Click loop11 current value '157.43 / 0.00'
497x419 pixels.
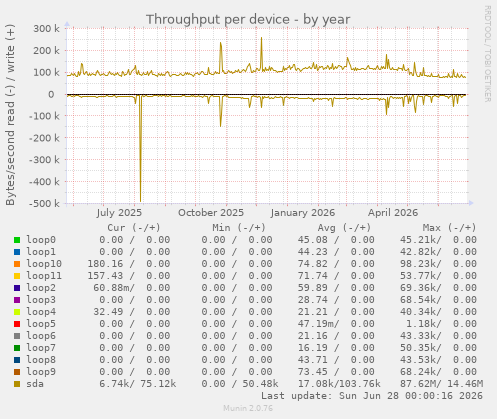(x=129, y=276)
